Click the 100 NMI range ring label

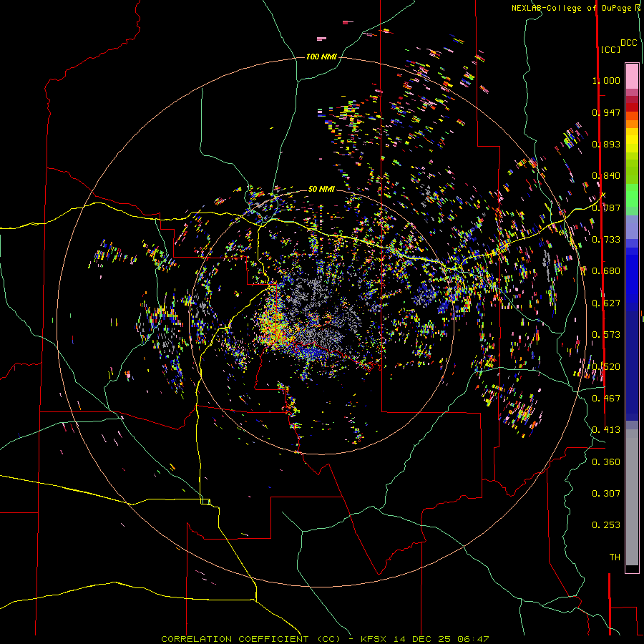321,57
